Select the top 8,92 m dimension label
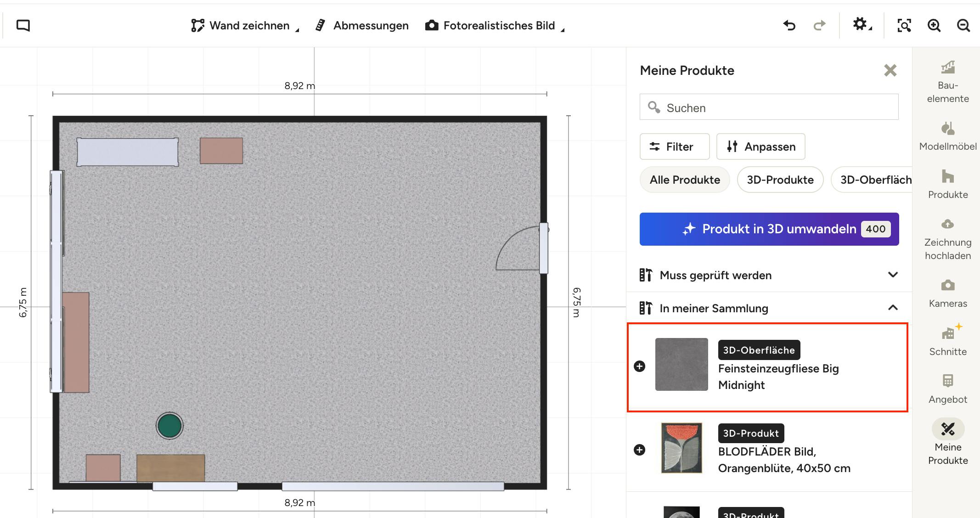Screen dimensions: 980x518 click(x=300, y=85)
